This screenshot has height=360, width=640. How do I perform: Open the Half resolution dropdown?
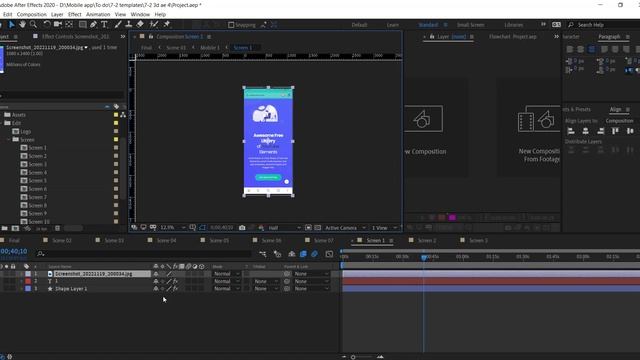pyautogui.click(x=284, y=228)
